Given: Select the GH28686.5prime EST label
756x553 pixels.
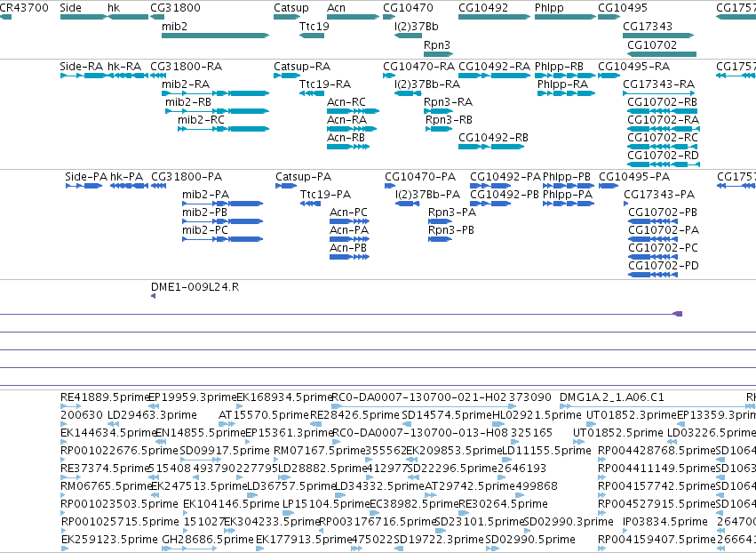Looking at the screenshot, I should tap(208, 540).
